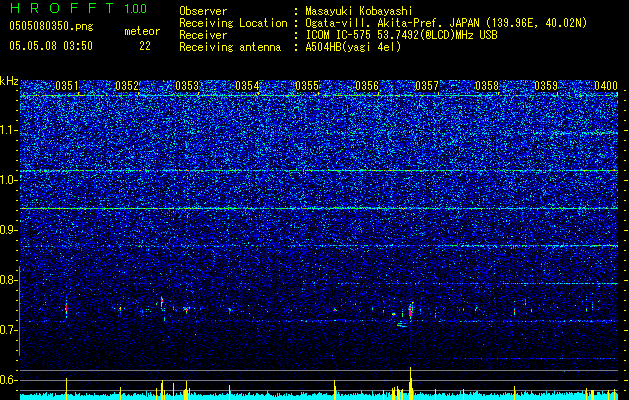
Task: Click the tallest yellow signal peak near 0357
Action: tap(410, 383)
